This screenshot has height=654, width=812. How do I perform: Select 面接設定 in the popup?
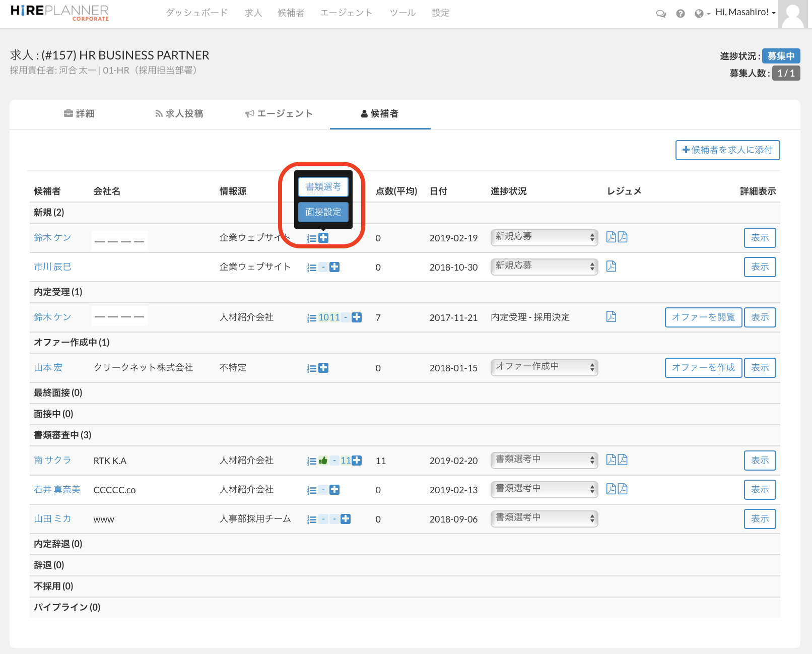click(323, 212)
